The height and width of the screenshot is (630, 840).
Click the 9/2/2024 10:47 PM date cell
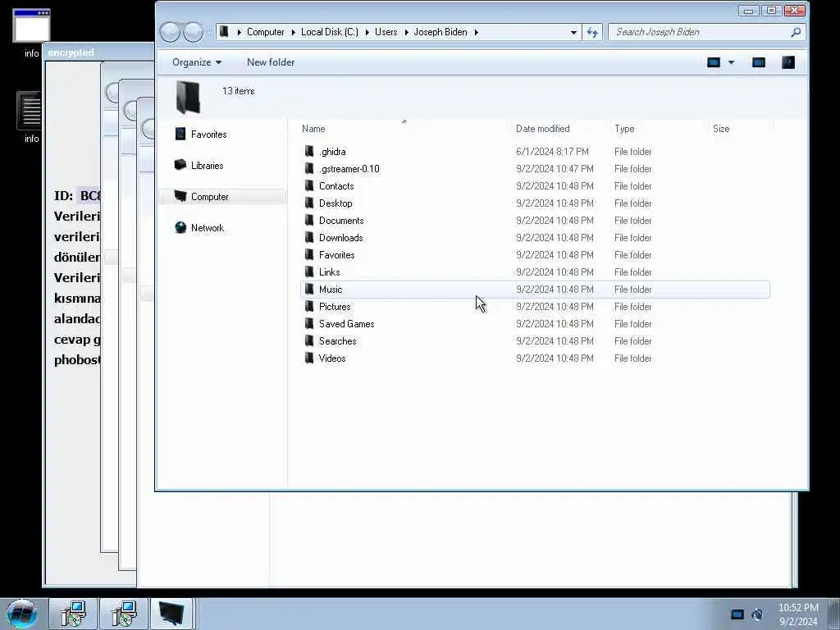click(x=555, y=169)
